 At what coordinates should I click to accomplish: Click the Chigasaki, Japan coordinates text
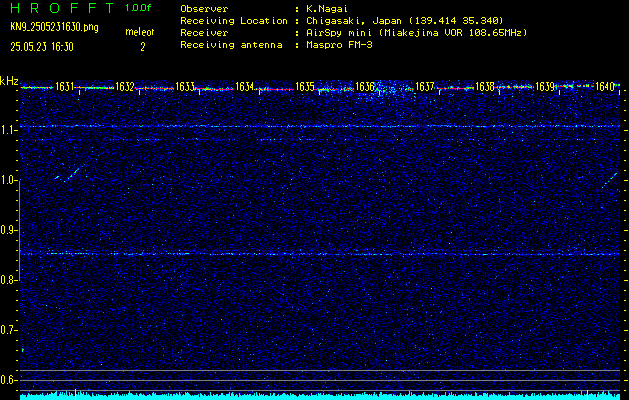point(405,21)
